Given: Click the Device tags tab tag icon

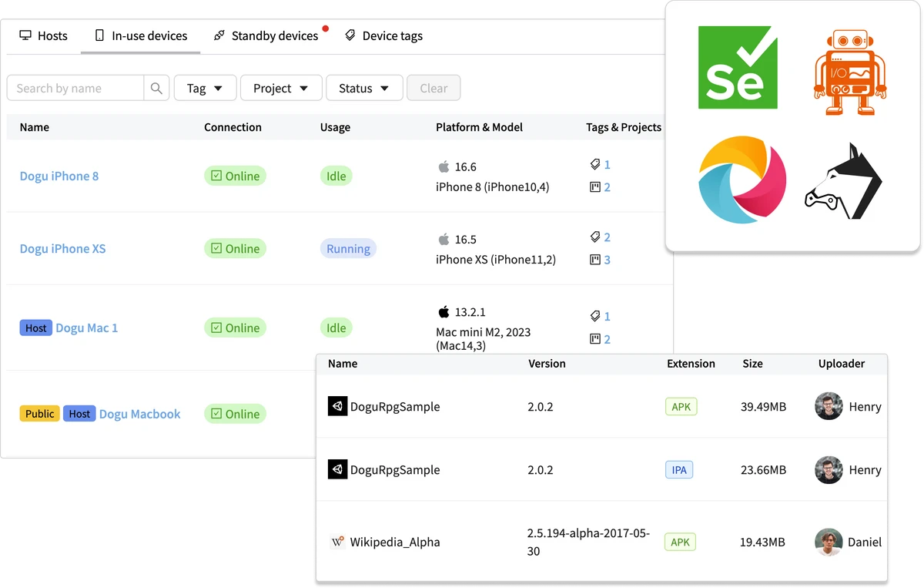Looking at the screenshot, I should pyautogui.click(x=350, y=35).
